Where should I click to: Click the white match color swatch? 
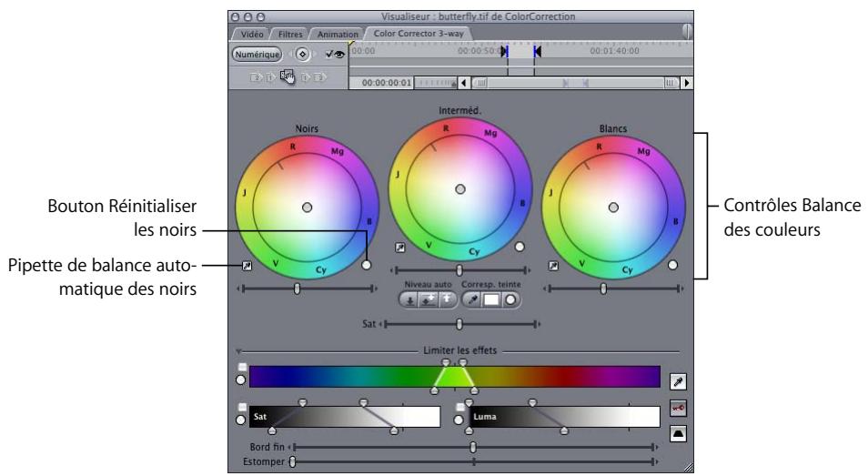pos(491,300)
